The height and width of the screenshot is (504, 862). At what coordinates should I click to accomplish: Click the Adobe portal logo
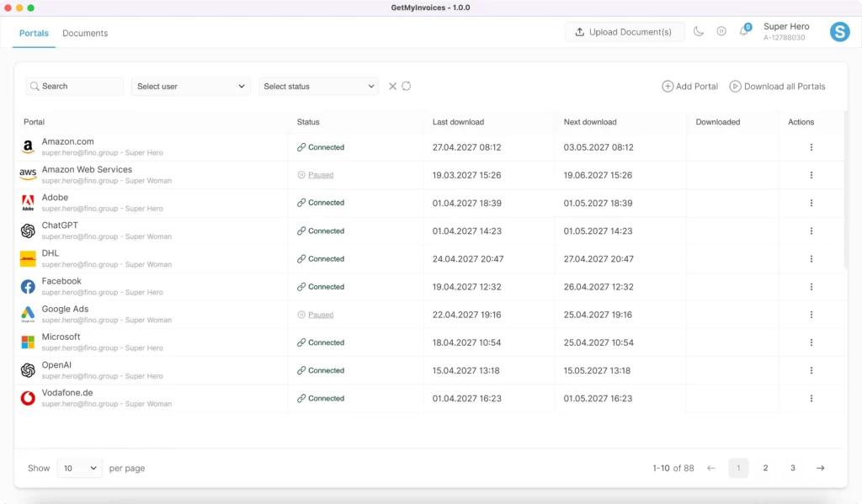pos(28,203)
